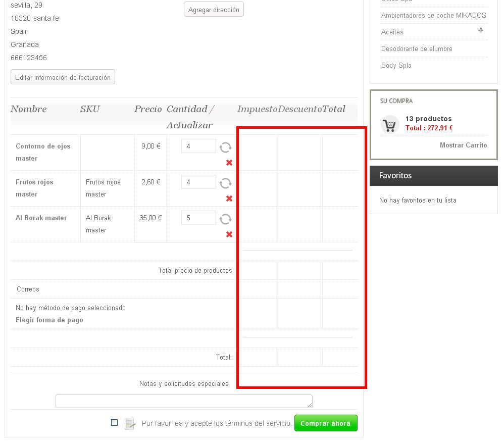The height and width of the screenshot is (447, 504).
Task: Open Desodorante de alumbre category
Action: tap(417, 48)
